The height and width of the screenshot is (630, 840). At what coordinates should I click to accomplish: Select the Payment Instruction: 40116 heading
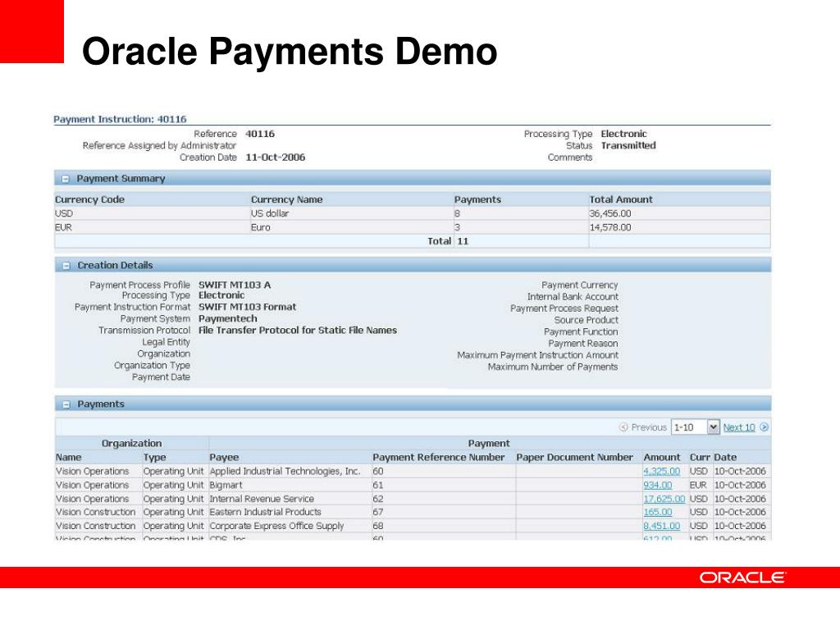[120, 119]
